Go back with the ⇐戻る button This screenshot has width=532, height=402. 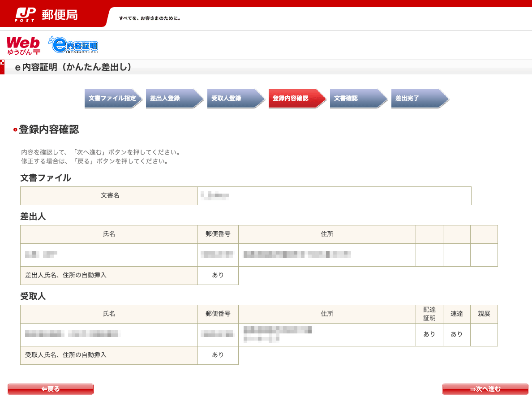(51, 389)
